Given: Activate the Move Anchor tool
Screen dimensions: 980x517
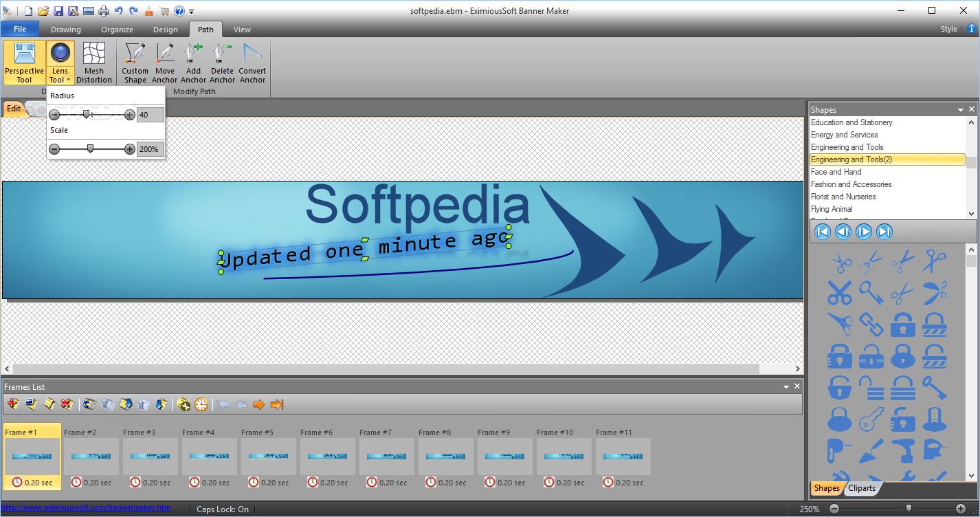Looking at the screenshot, I should pyautogui.click(x=165, y=63).
